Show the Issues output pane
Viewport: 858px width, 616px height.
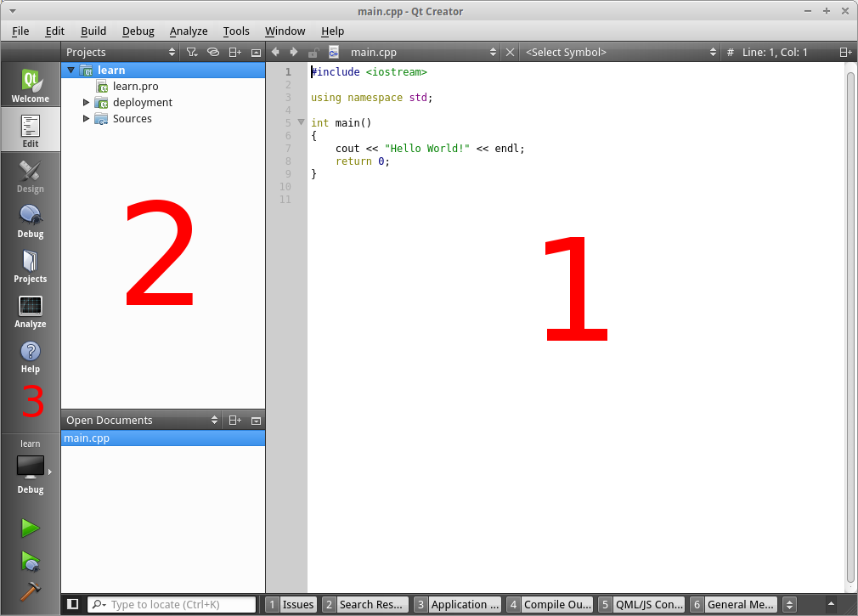coord(291,605)
